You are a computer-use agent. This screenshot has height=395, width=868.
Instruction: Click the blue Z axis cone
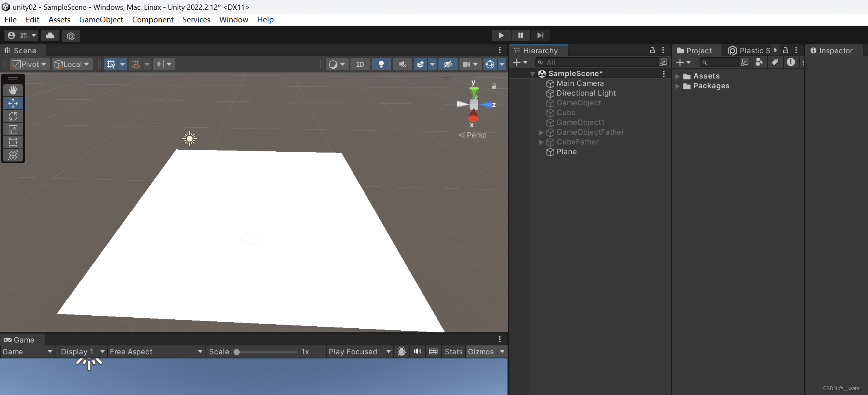[x=485, y=105]
